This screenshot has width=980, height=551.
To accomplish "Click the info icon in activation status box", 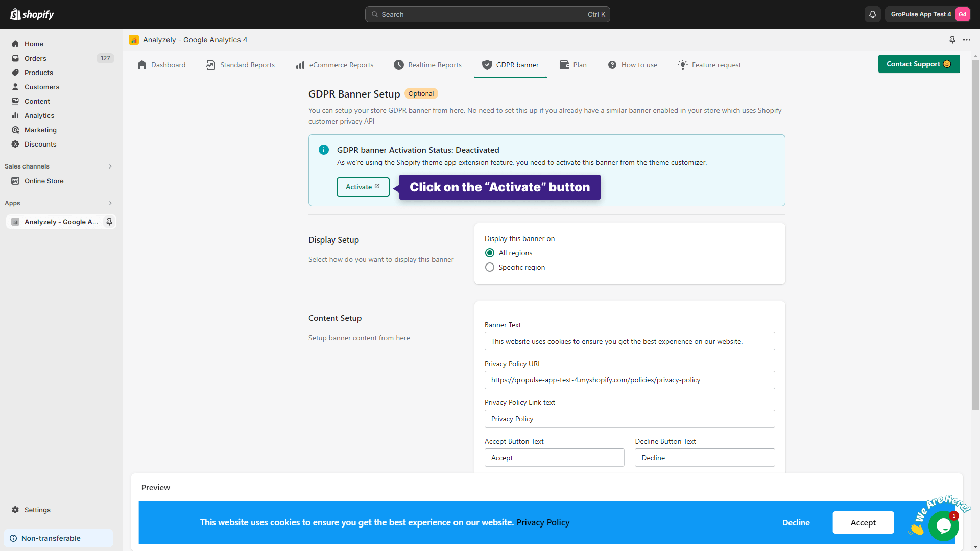I will click(x=324, y=150).
